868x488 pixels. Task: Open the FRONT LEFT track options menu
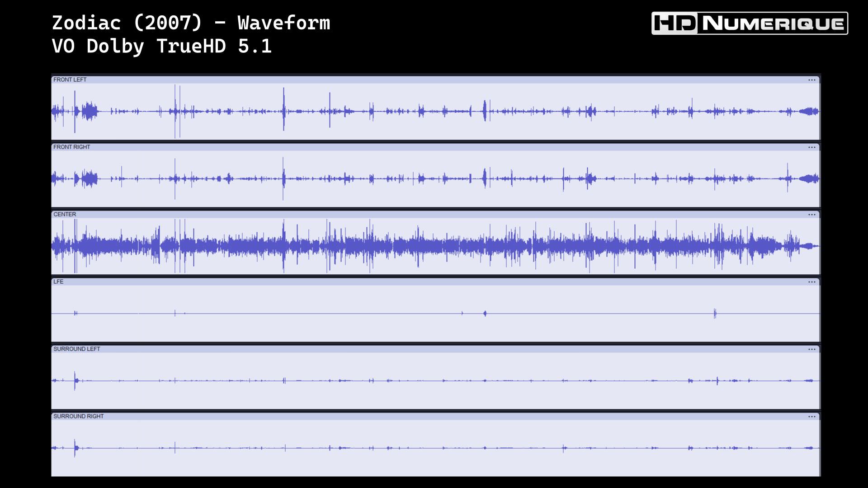(812, 80)
